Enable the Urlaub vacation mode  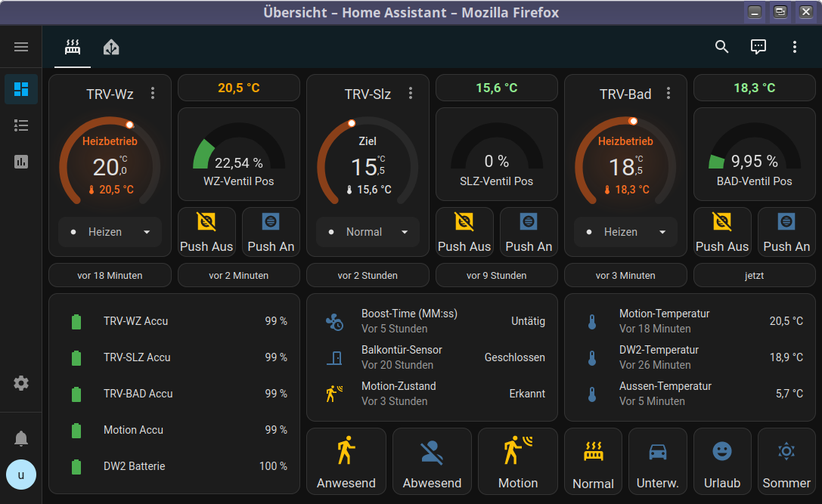[722, 461]
